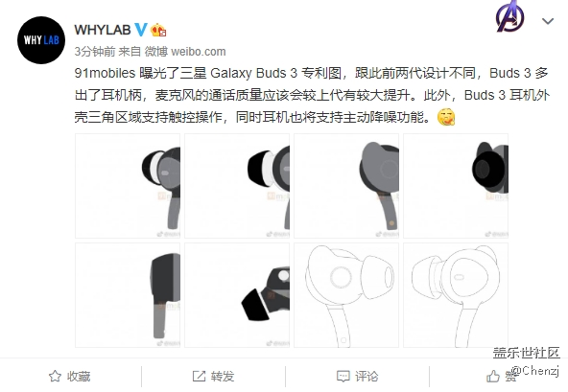Click the 3分钟前 post timestamp
Image resolution: width=568 pixels, height=392 pixels.
click(x=95, y=52)
